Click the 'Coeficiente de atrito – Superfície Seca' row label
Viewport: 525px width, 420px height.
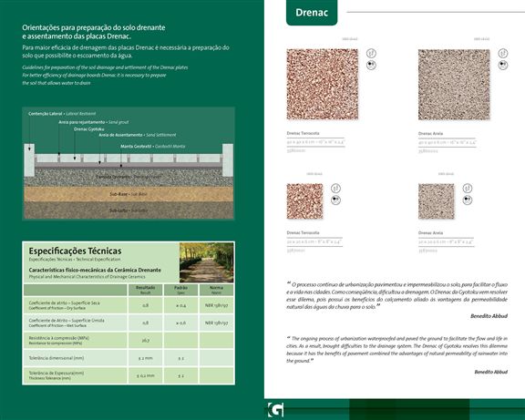click(x=65, y=302)
